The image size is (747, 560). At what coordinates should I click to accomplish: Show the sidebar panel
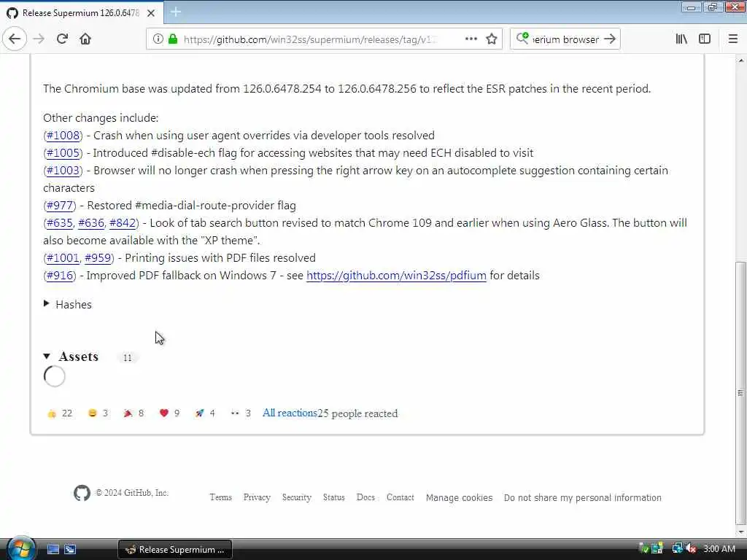coord(705,39)
